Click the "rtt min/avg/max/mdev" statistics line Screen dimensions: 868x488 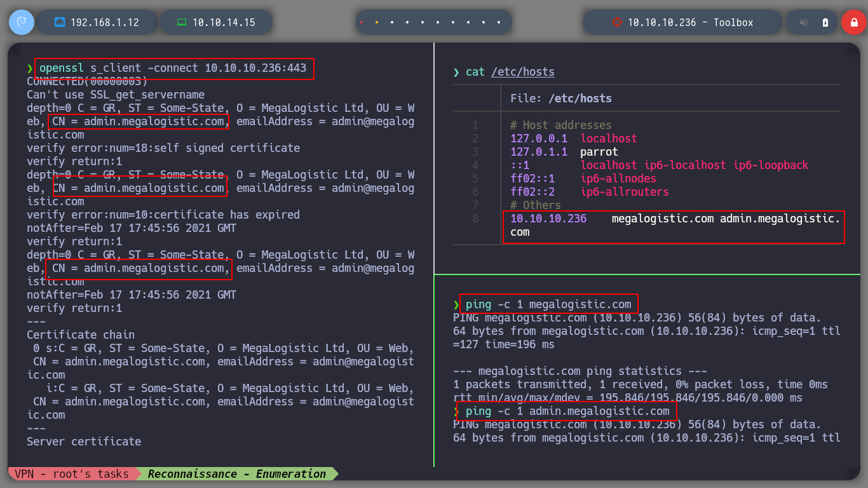(x=628, y=398)
